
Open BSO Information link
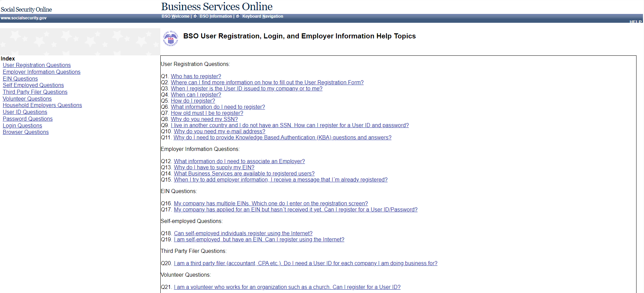tap(215, 16)
